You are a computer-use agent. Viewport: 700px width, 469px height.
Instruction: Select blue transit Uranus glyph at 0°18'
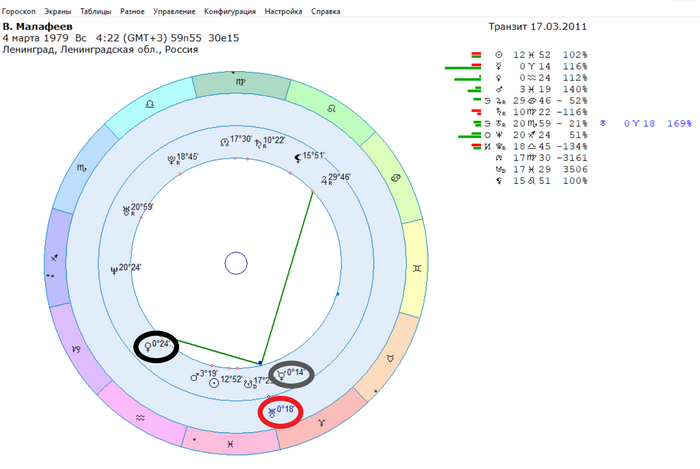[272, 411]
